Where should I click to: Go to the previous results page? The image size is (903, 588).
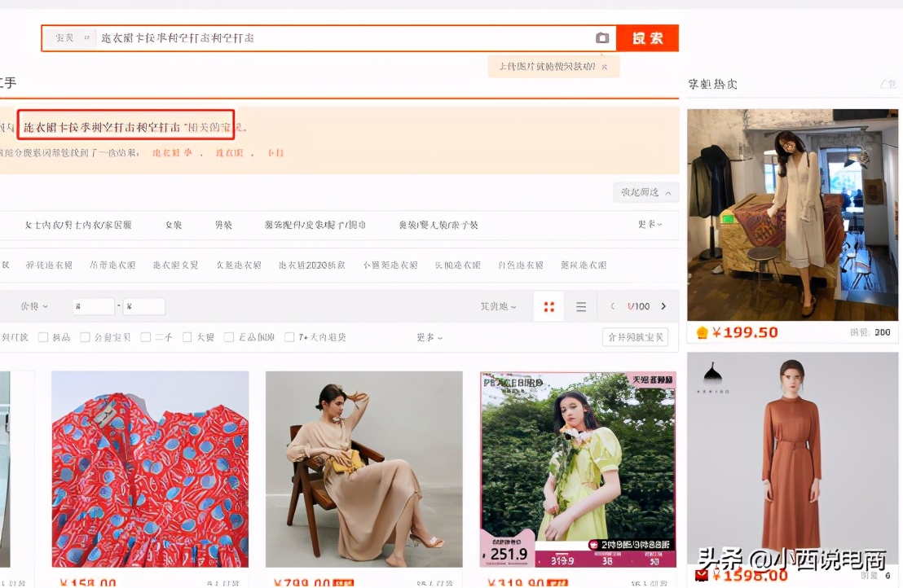pos(613,307)
